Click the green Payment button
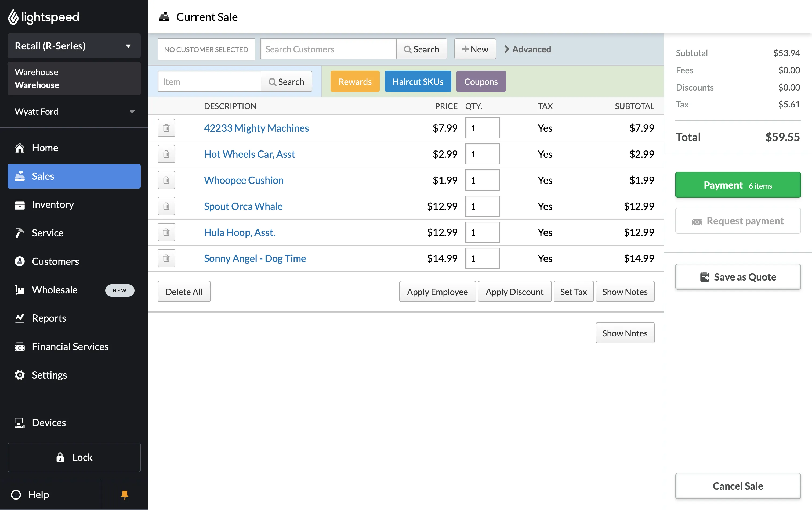This screenshot has height=510, width=812. (x=738, y=185)
